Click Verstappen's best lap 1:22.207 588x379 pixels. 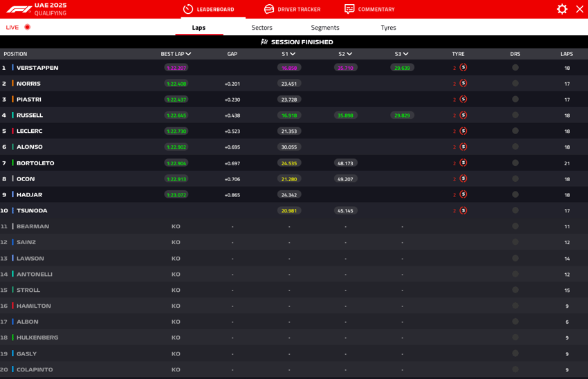(176, 68)
